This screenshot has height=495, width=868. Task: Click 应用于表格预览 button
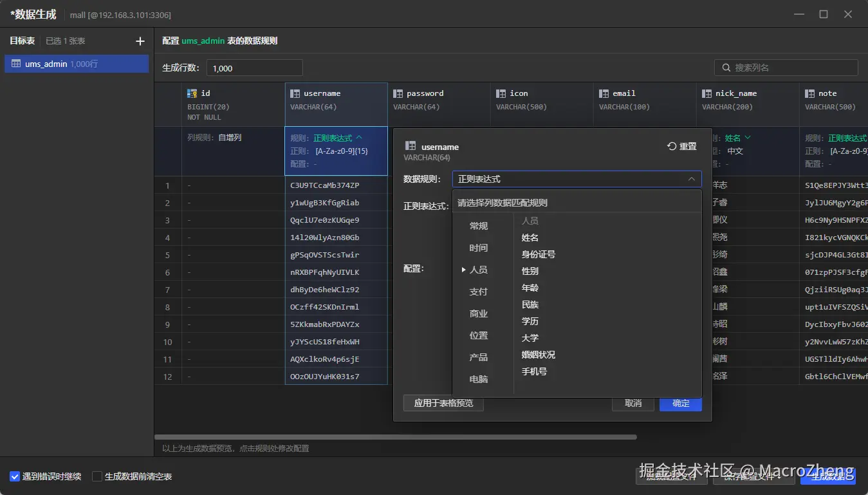[443, 403]
